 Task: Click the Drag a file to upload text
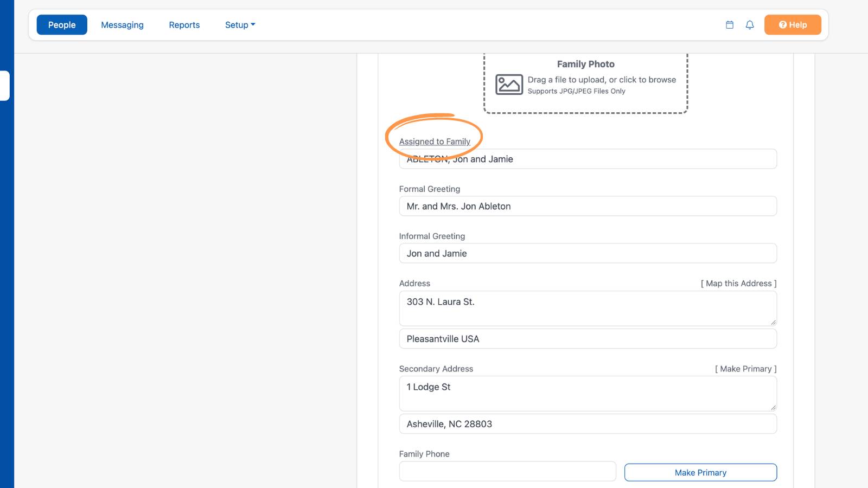[602, 80]
